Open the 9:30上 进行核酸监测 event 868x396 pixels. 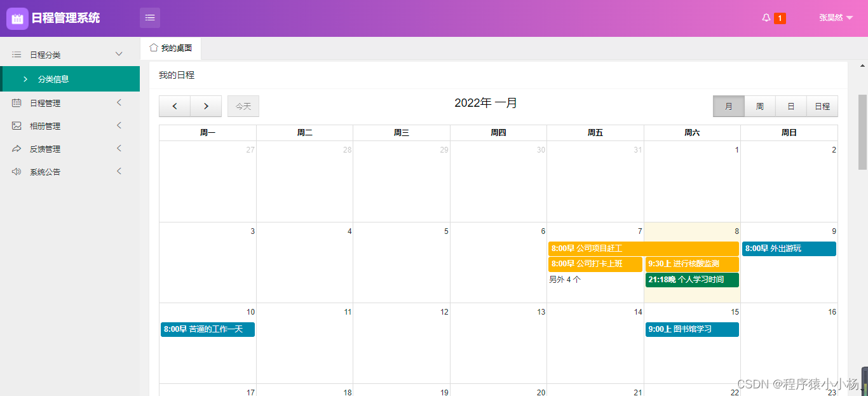692,264
